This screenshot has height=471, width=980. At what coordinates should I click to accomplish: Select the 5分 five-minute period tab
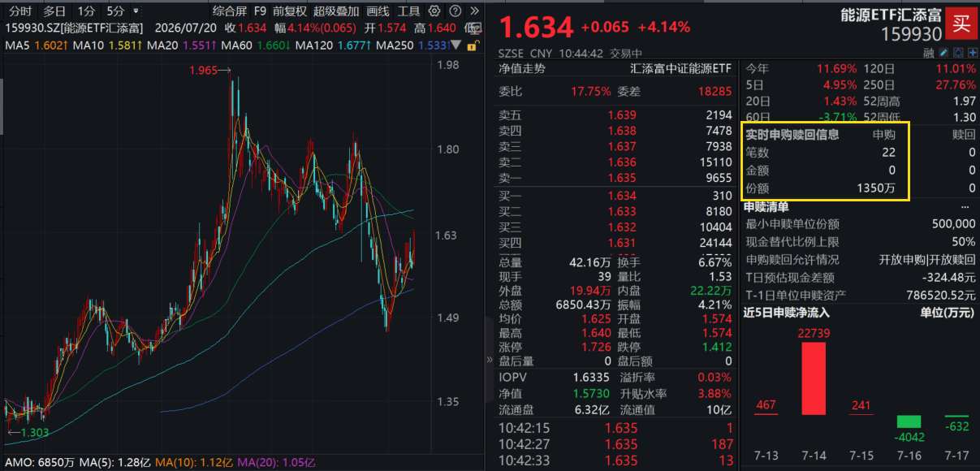tap(114, 11)
